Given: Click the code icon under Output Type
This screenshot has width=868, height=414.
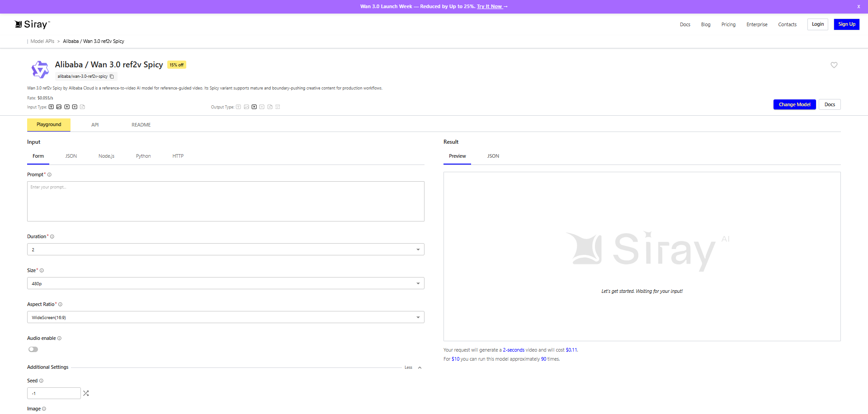Looking at the screenshot, I should 278,107.
